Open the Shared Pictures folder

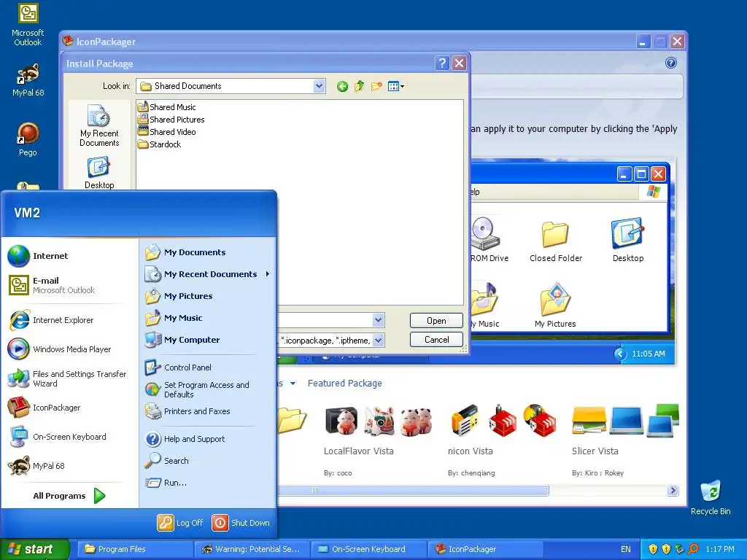pos(171,119)
